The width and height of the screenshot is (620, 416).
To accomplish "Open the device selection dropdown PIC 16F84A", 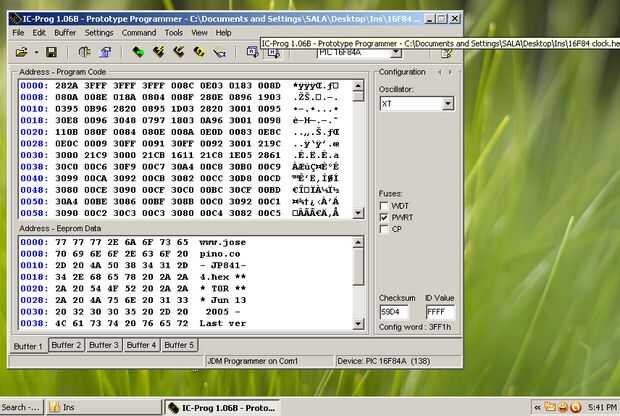I will click(396, 53).
